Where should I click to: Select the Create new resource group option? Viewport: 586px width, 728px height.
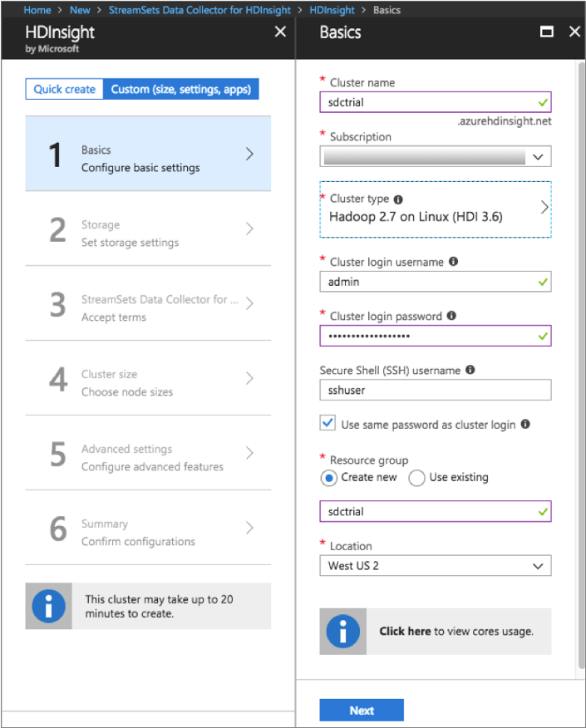pyautogui.click(x=328, y=478)
